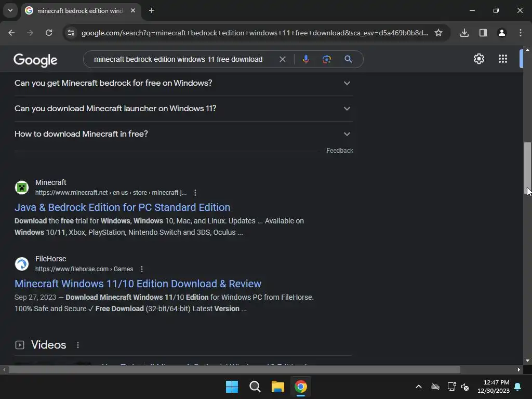Click the horizontal scroll right arrow

(519, 369)
